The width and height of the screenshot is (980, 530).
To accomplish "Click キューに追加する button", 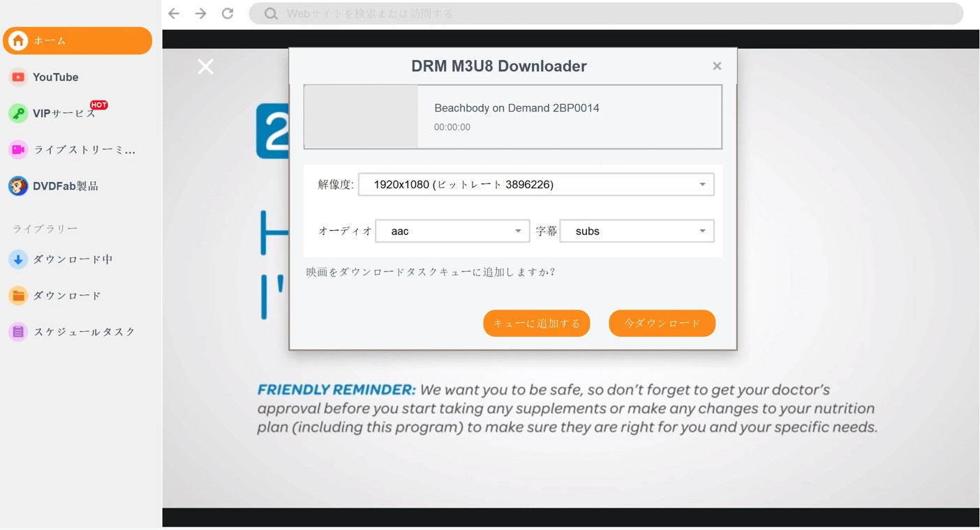I will pyautogui.click(x=537, y=323).
